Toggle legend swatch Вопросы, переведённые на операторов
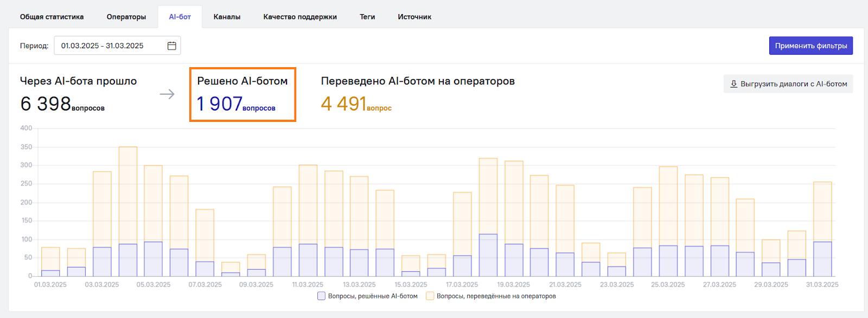This screenshot has width=868, height=318. pyautogui.click(x=430, y=296)
